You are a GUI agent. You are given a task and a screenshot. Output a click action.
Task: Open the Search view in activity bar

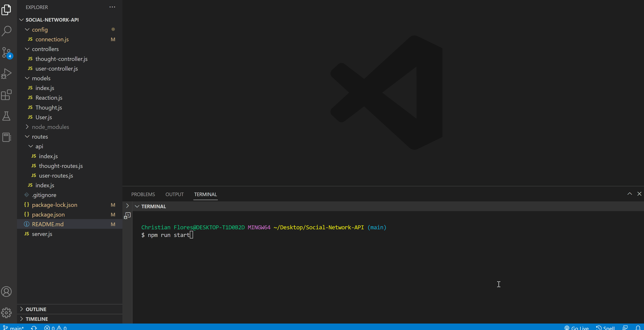(x=6, y=31)
